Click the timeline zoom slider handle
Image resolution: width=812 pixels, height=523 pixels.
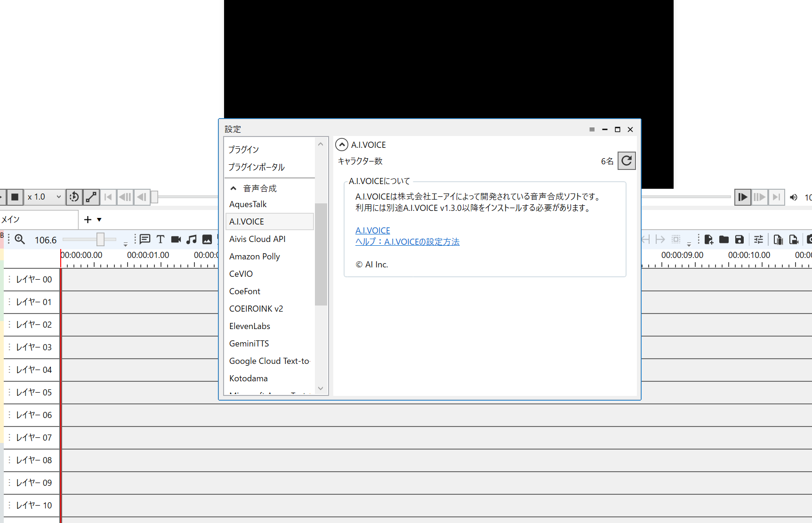point(100,240)
